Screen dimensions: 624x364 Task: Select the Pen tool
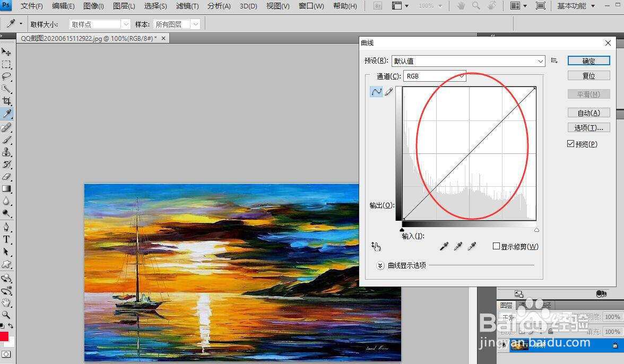6,227
